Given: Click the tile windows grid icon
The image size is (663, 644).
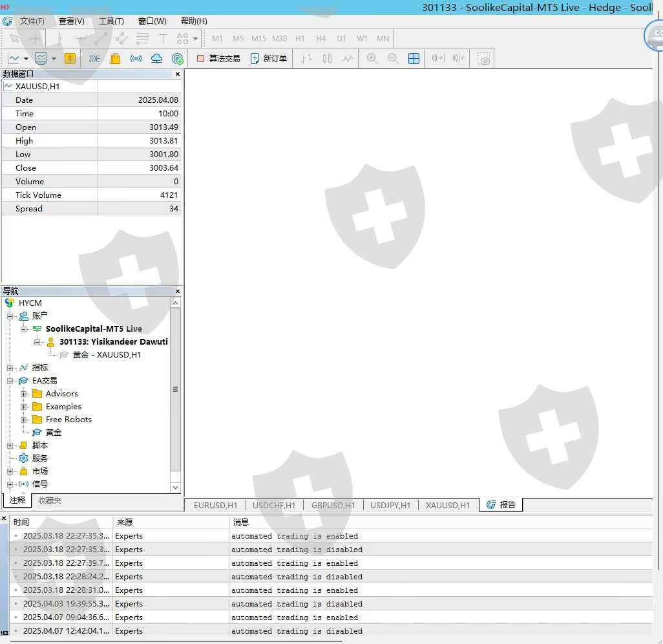Looking at the screenshot, I should 414,59.
